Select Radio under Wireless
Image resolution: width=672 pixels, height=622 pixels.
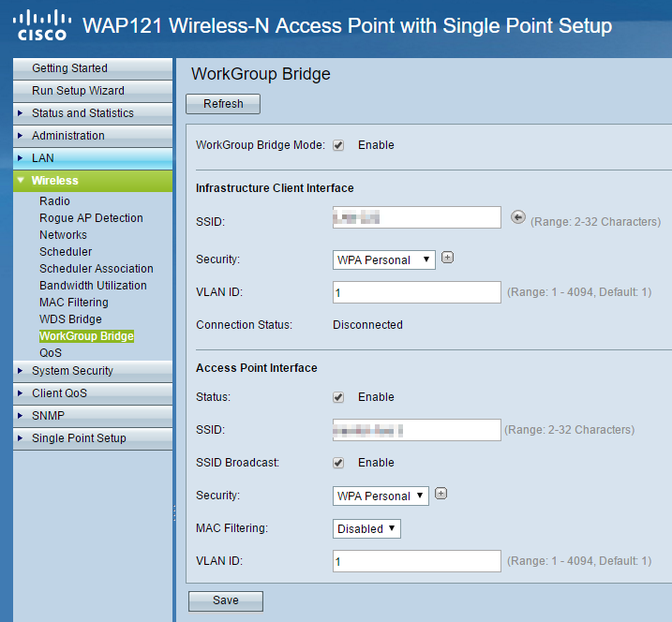click(55, 200)
